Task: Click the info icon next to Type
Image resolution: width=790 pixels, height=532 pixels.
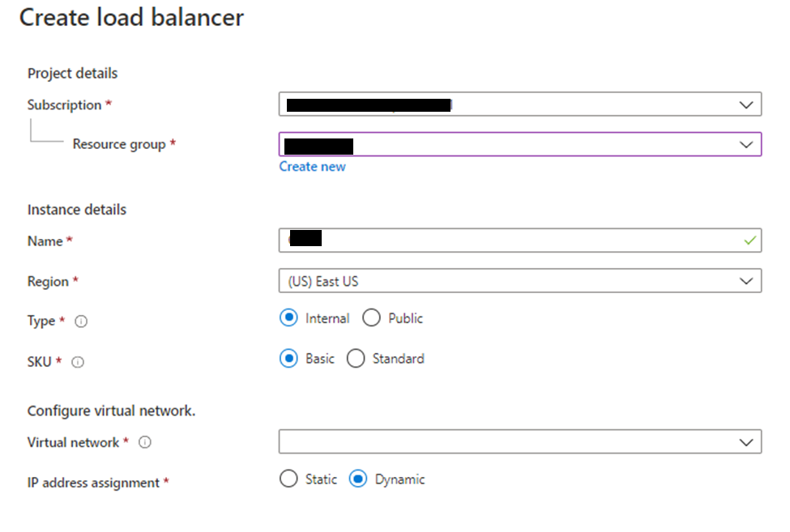Action: click(x=81, y=321)
